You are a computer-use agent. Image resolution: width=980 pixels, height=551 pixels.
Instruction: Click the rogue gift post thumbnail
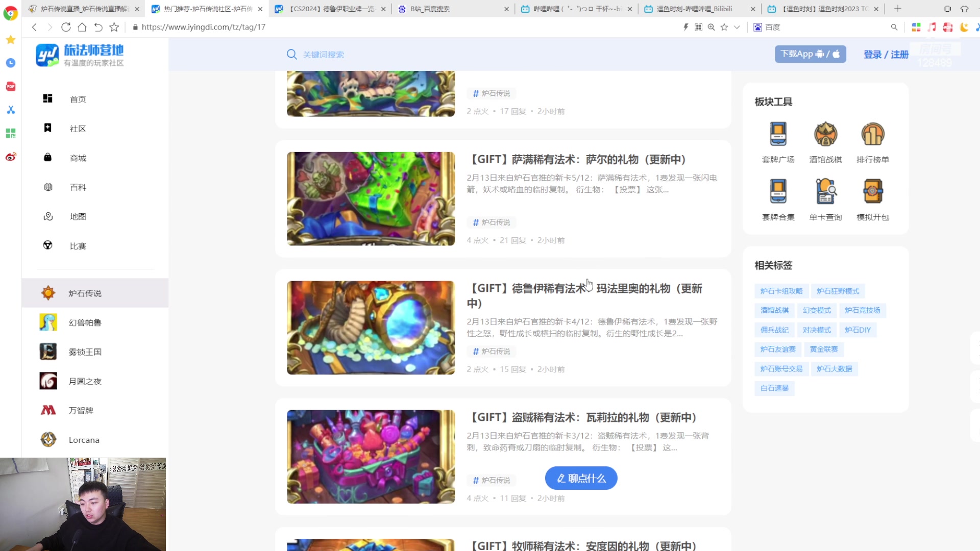click(371, 457)
